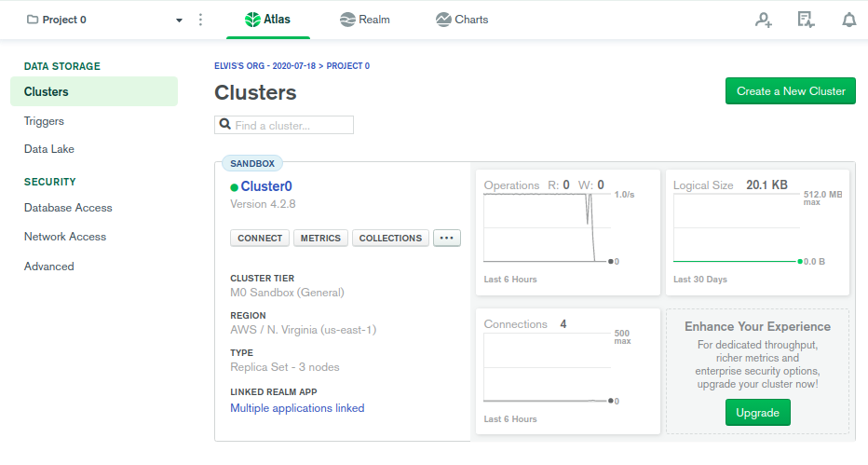The height and width of the screenshot is (465, 868).
Task: Select Clusters in the sidebar
Action: coord(94,91)
